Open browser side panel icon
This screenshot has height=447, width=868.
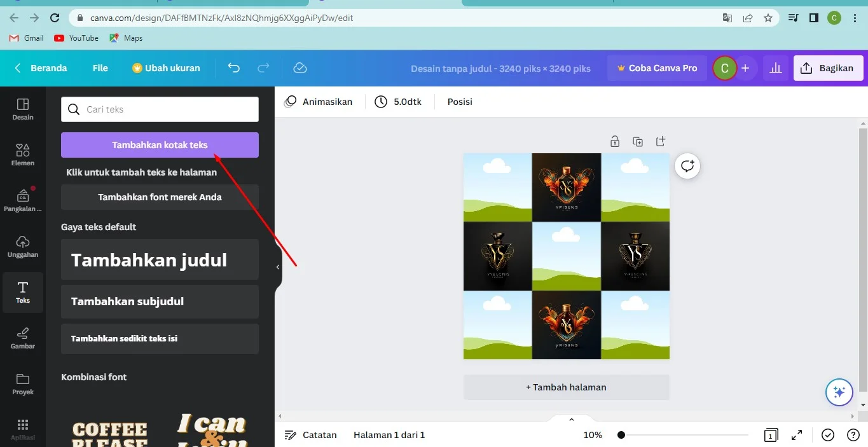coord(813,18)
